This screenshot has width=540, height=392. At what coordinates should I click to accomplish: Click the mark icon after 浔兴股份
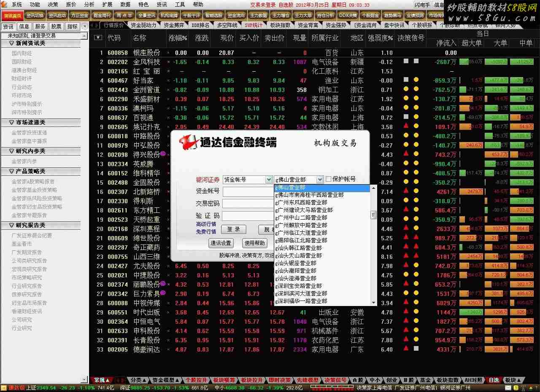pos(163,154)
